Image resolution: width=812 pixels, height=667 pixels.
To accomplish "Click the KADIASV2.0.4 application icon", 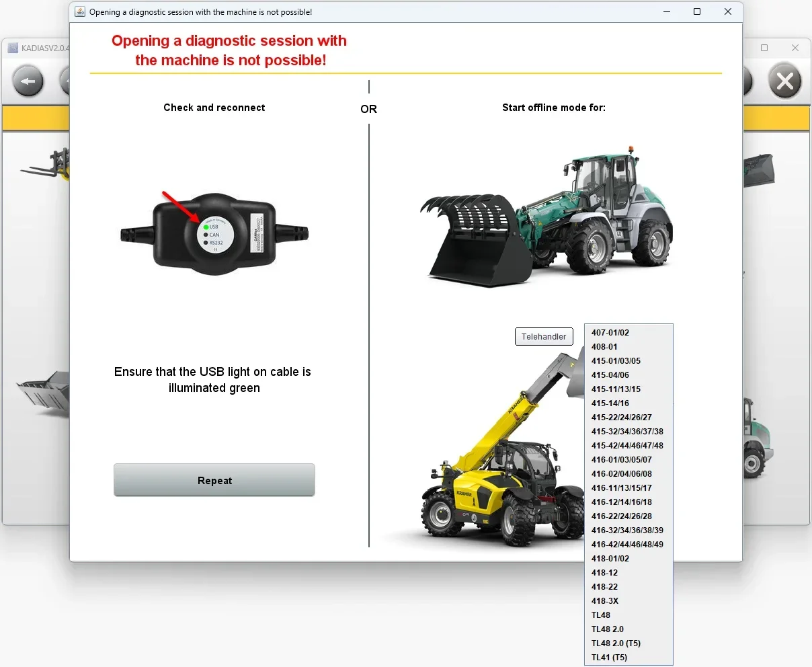I will coord(12,48).
